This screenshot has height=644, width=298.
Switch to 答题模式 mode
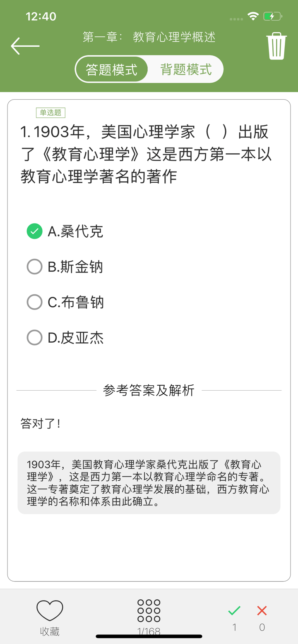[111, 69]
